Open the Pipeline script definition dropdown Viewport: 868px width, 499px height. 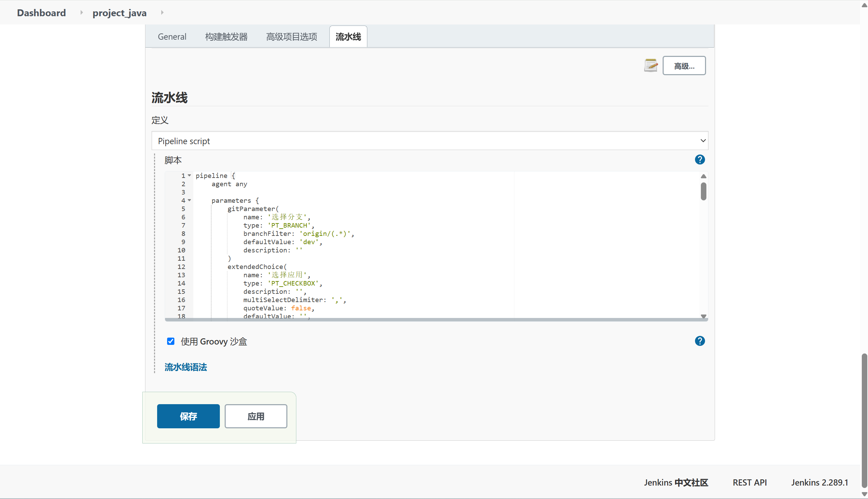pyautogui.click(x=429, y=141)
